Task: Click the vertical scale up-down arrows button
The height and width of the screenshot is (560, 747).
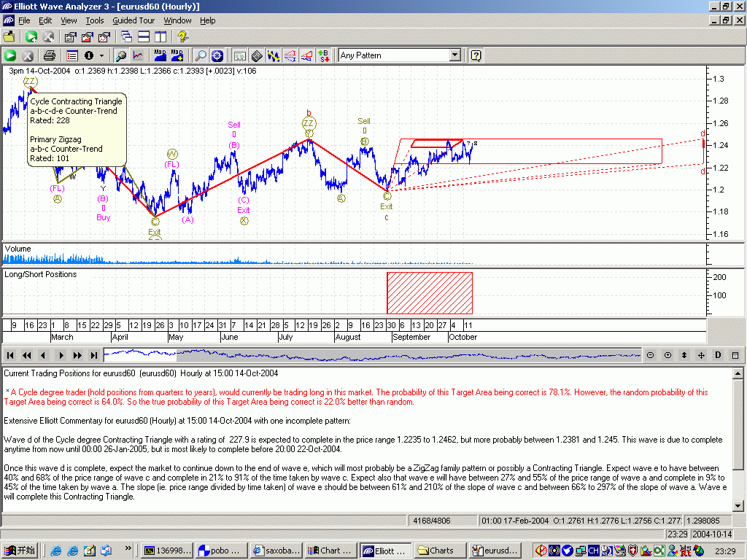Action: 684,355
